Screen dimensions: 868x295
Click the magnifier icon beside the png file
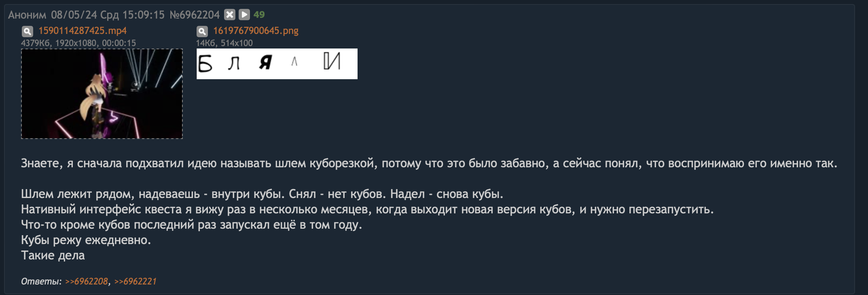pos(202,31)
